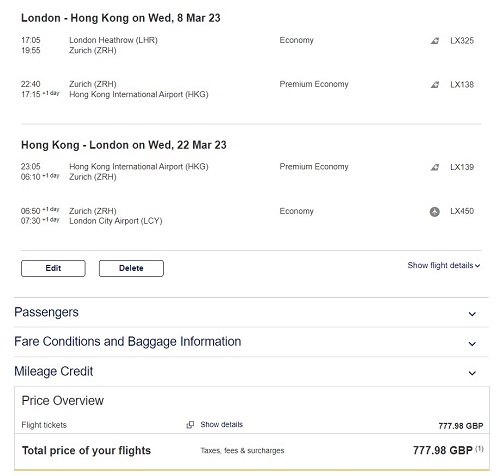
Task: Click the Hong Kong - London heading
Action: pos(124,145)
